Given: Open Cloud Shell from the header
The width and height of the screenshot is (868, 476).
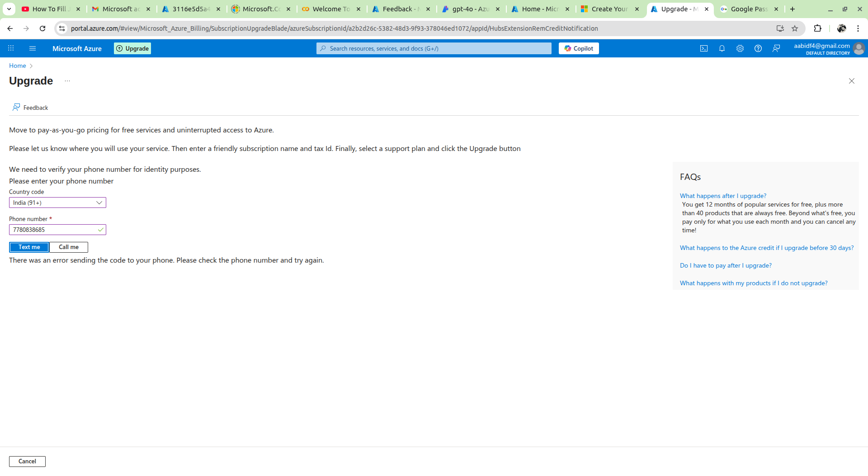Looking at the screenshot, I should pos(704,48).
